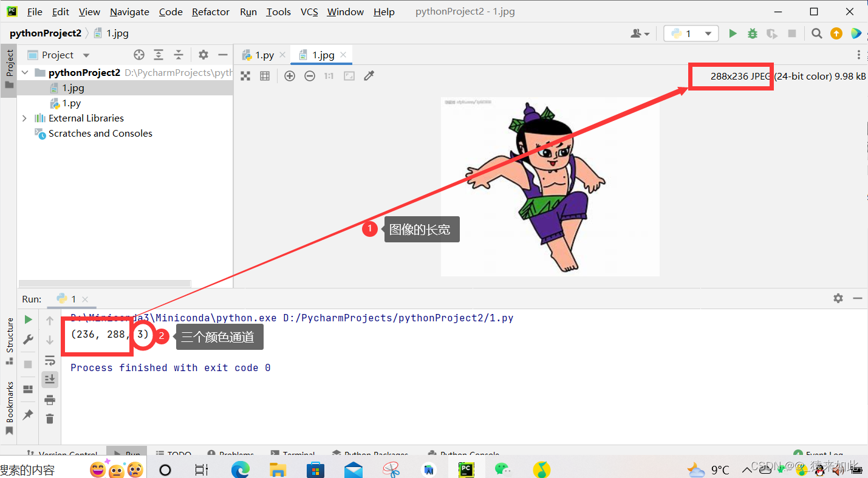Open run configuration wrench settings
868x478 pixels.
click(28, 340)
